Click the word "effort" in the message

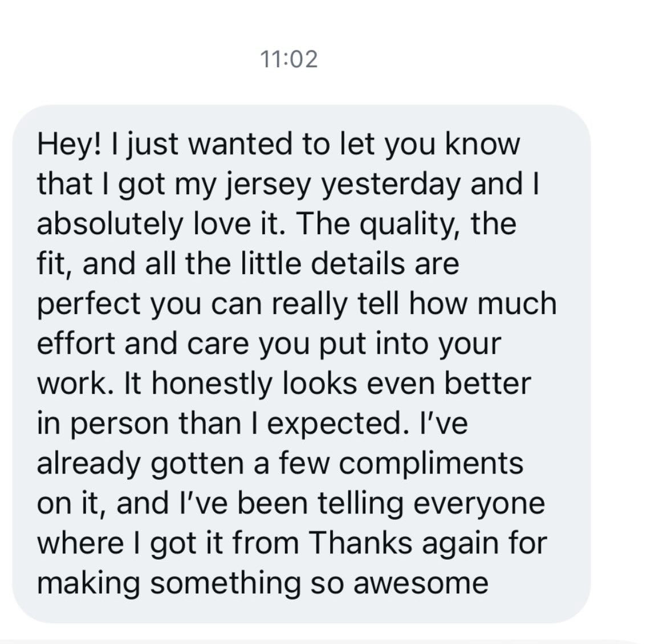coord(76,344)
